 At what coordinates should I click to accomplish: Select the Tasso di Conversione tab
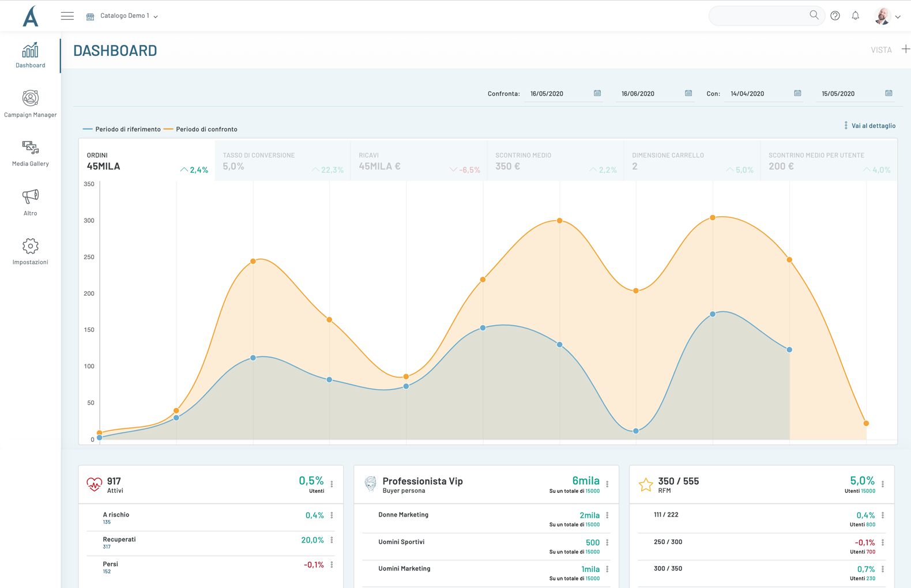(283, 161)
